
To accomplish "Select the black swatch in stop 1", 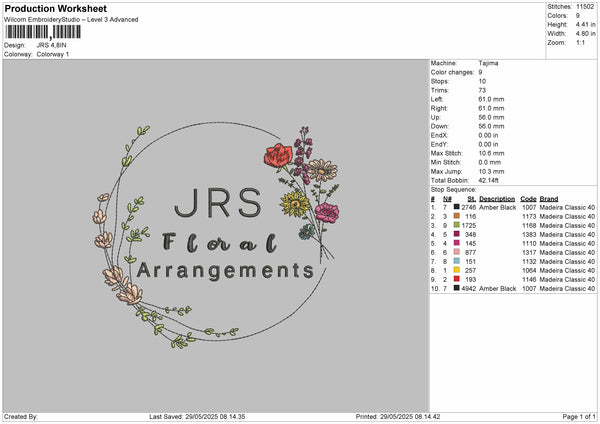I will [456, 207].
